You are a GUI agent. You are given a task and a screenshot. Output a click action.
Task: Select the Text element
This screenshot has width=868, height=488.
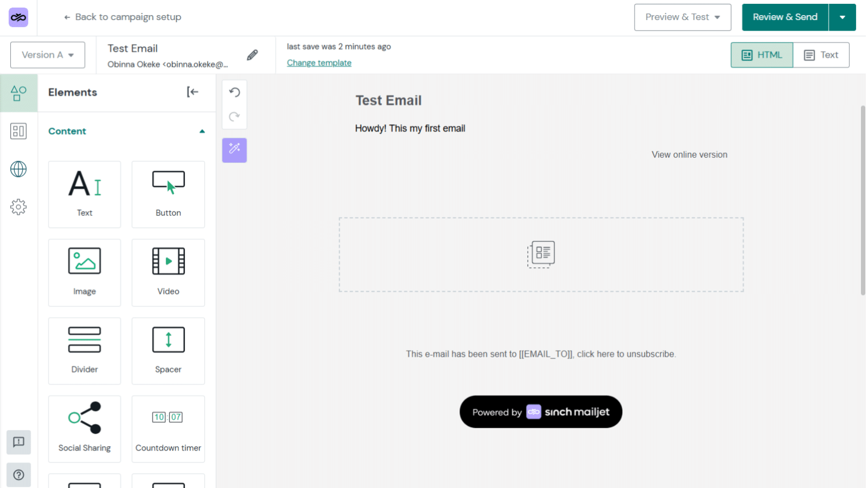click(85, 194)
